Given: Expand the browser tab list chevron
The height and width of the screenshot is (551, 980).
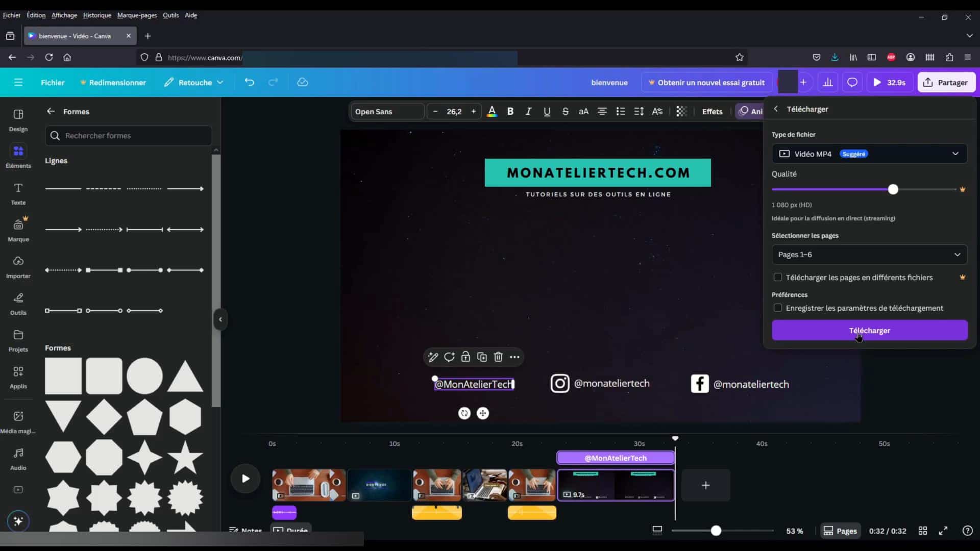Looking at the screenshot, I should click(969, 36).
